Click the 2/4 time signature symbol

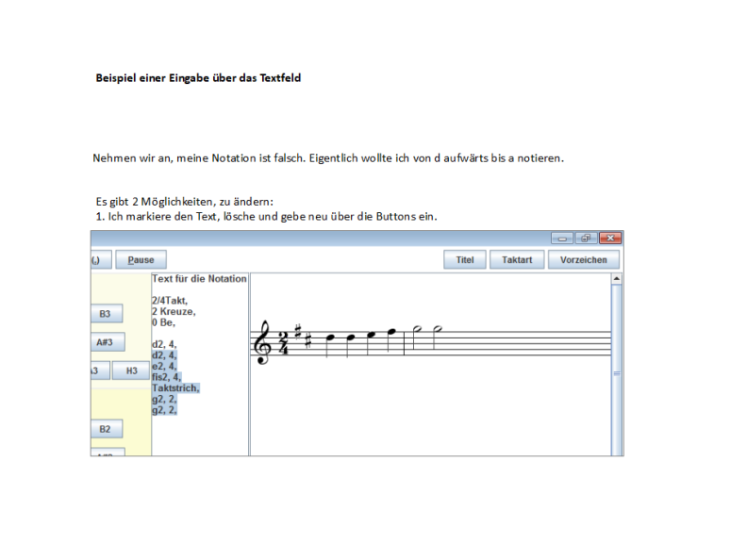pos(283,344)
